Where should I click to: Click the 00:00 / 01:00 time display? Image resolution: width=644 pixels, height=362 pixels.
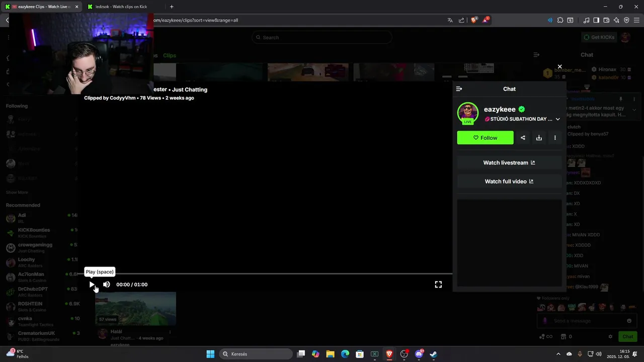(132, 285)
